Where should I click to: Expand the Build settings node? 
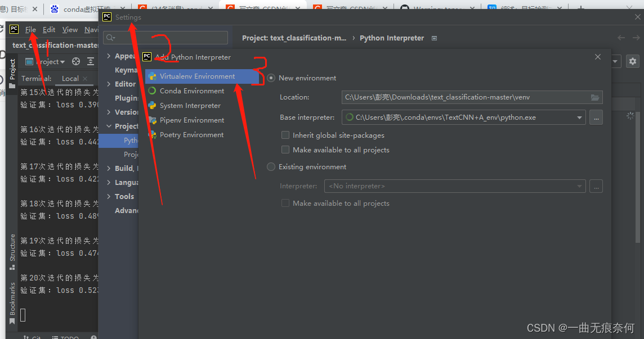tap(109, 168)
